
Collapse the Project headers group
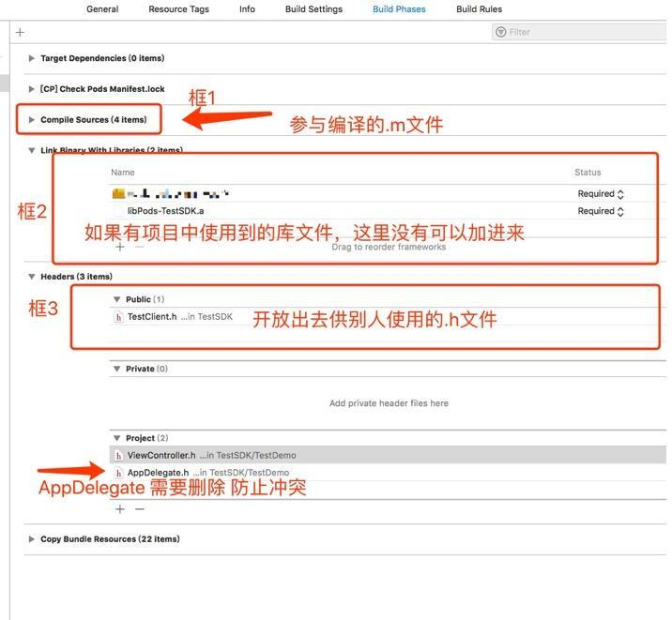116,438
